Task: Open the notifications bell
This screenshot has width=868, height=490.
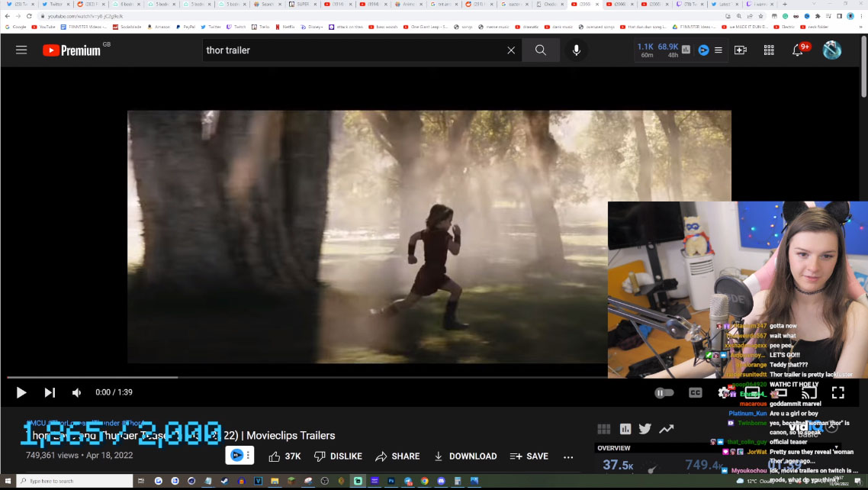Action: (x=797, y=50)
